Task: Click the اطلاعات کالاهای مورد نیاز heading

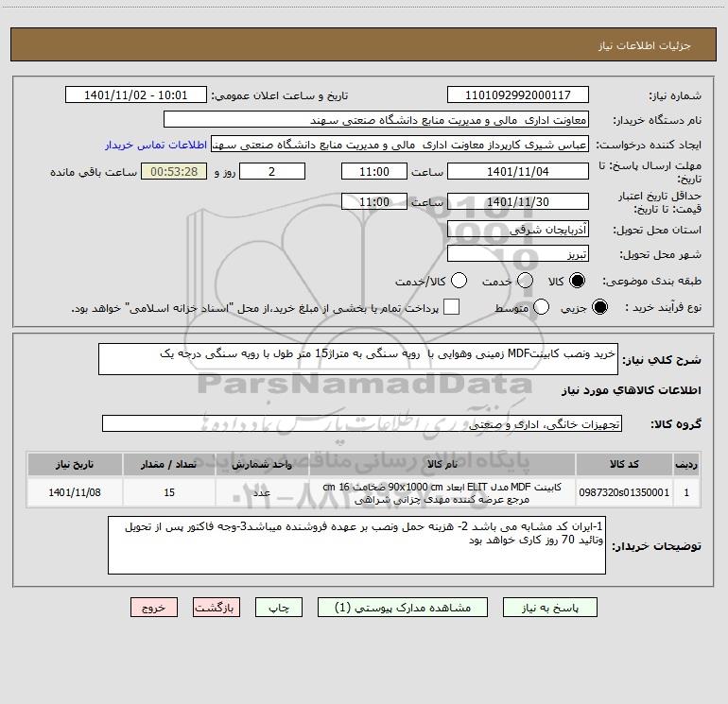Action: tap(632, 390)
